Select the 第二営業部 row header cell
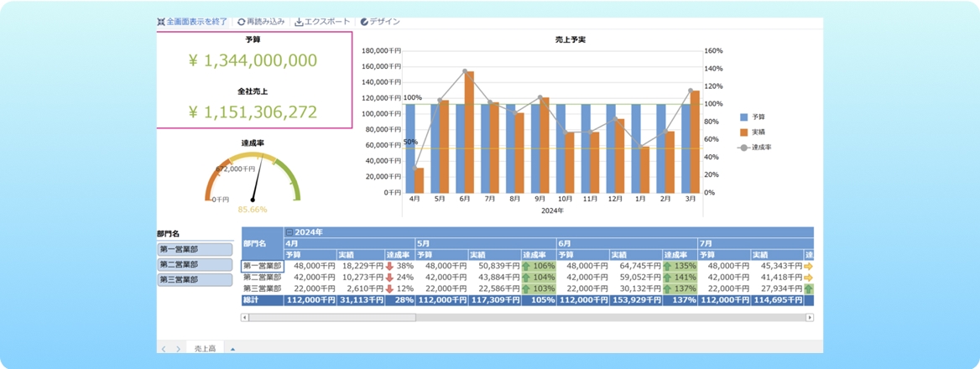Screen dimensions: 980x369 pyautogui.click(x=263, y=278)
